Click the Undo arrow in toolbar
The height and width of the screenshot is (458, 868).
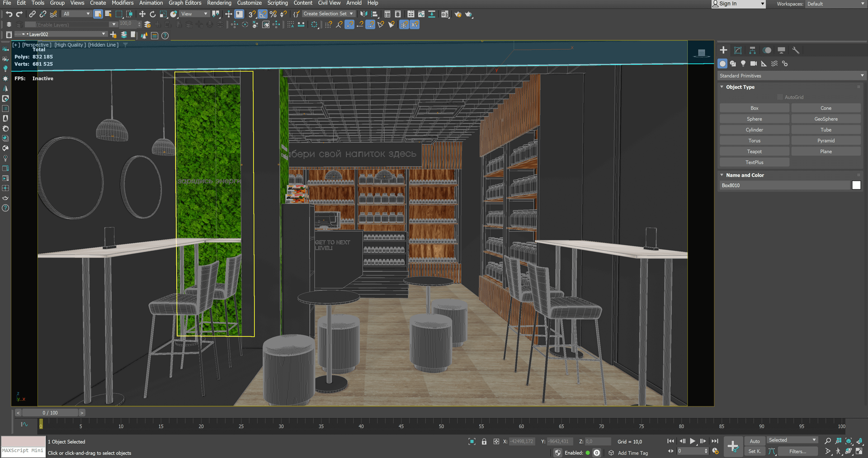(9, 14)
